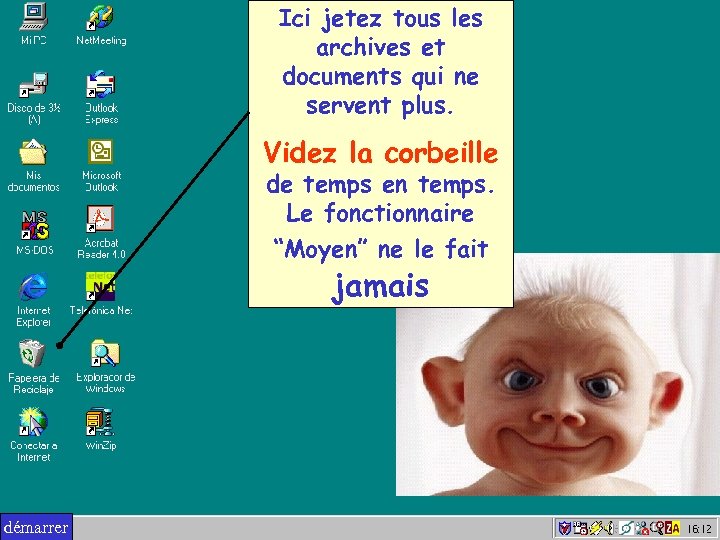This screenshot has height=540, width=720.
Task: Select the MS-DOS shortcut icon
Action: [34, 225]
